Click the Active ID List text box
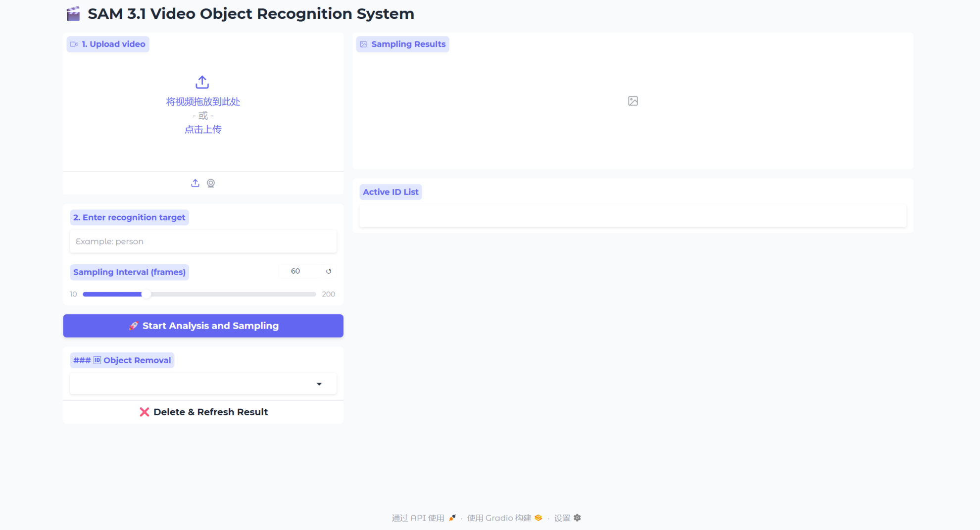 633,216
